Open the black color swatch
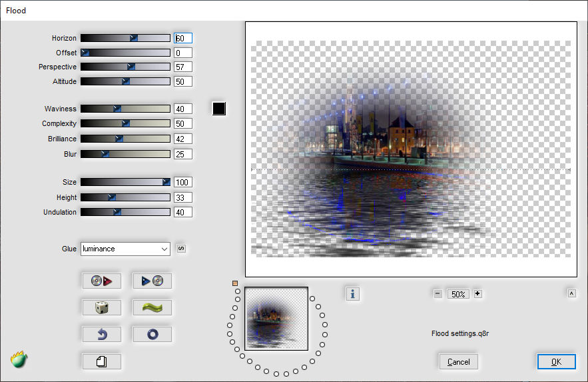The height and width of the screenshot is (382, 588). point(219,109)
